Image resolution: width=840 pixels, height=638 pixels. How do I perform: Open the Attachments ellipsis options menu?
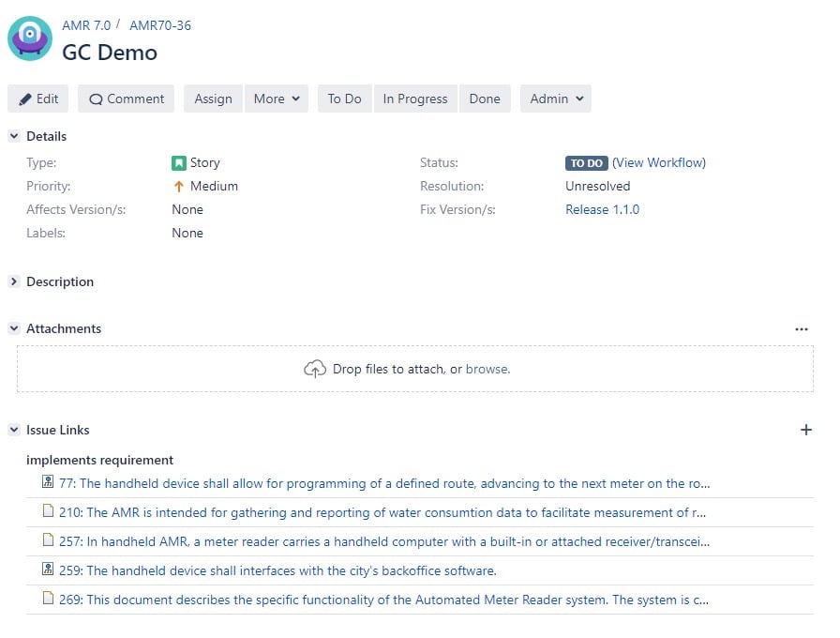pyautogui.click(x=801, y=329)
